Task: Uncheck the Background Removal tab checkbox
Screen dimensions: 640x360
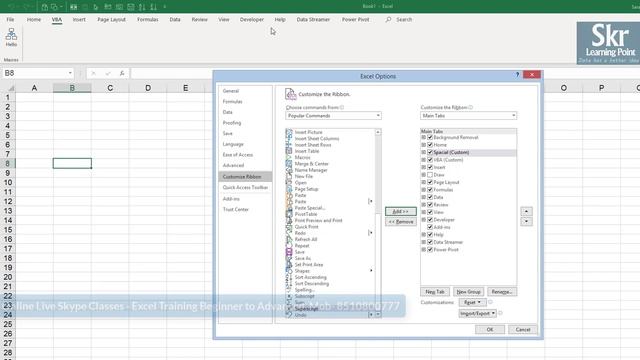Action: click(x=430, y=138)
